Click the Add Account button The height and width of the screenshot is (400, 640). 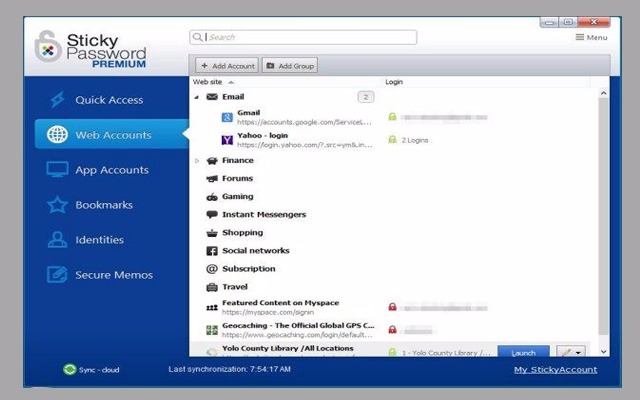pos(227,66)
